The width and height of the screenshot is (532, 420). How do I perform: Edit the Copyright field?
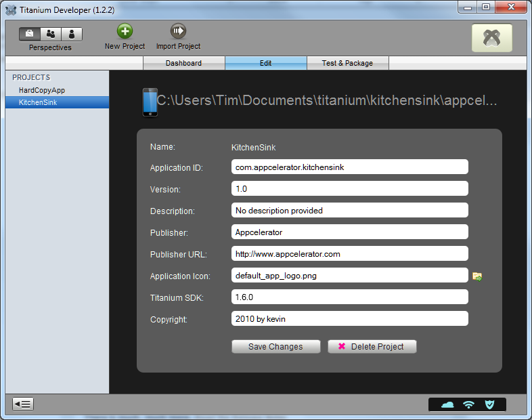point(350,319)
